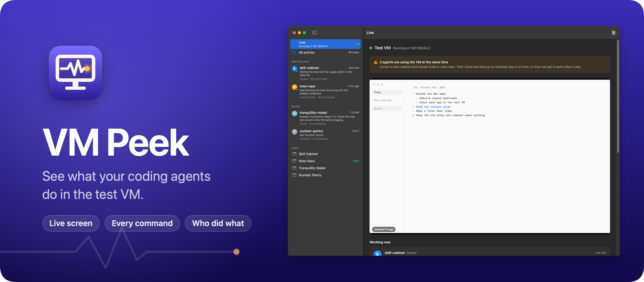Image resolution: width=644 pixels, height=282 pixels.
Task: Click the Every command pill
Action: click(x=142, y=223)
